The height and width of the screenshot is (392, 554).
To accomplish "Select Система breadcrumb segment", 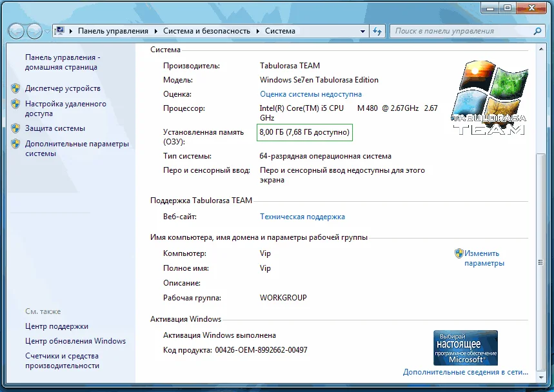I will point(280,31).
